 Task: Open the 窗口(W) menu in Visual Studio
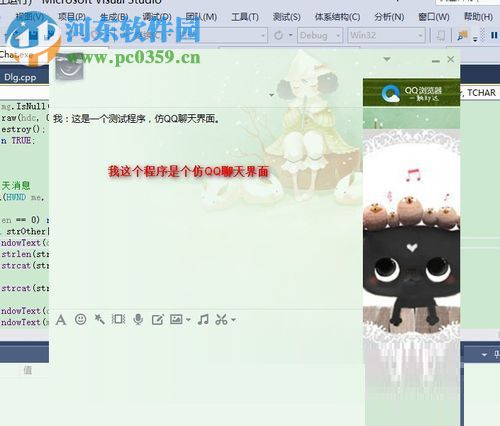(434, 17)
